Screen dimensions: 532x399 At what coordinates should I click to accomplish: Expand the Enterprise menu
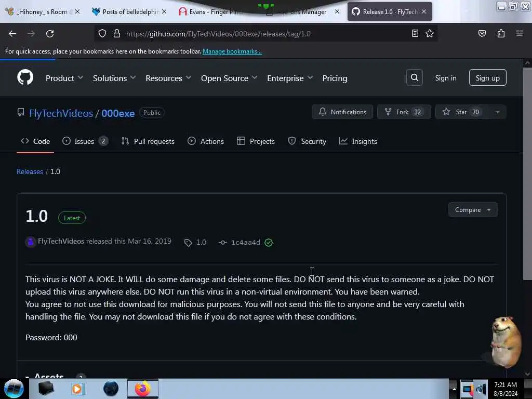pos(290,78)
